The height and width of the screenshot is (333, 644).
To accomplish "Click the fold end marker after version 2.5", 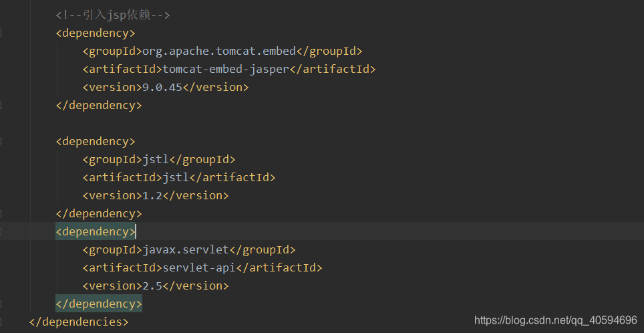I will pos(1,304).
